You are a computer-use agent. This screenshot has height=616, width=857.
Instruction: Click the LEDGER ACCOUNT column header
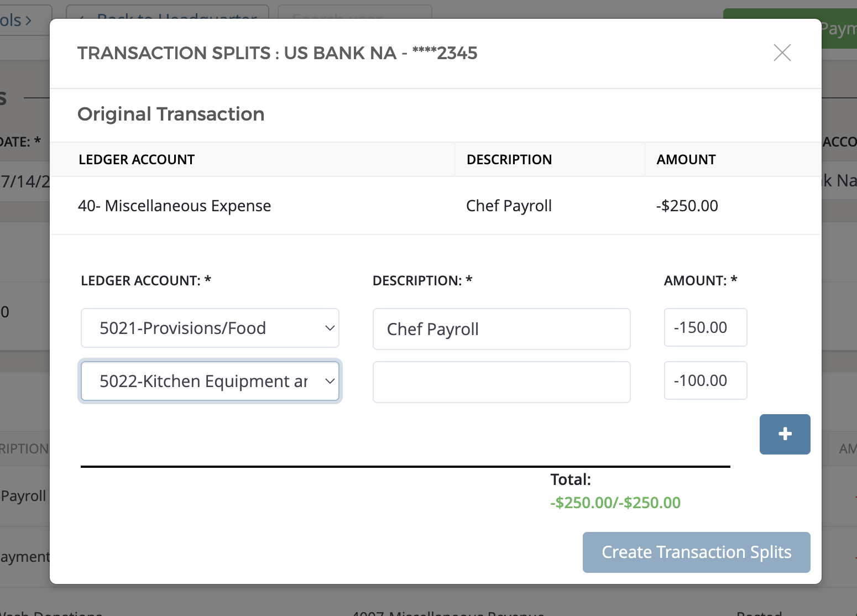click(x=137, y=160)
